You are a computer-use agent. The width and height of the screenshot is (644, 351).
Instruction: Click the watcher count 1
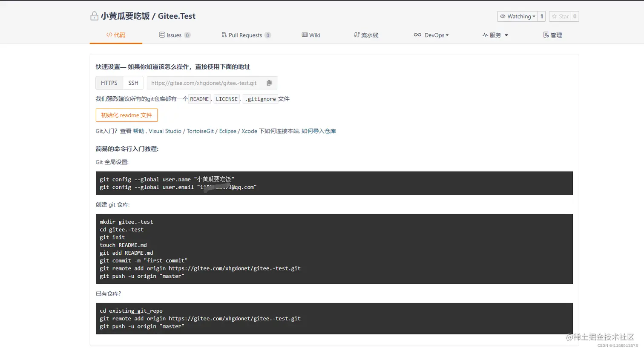(x=542, y=16)
